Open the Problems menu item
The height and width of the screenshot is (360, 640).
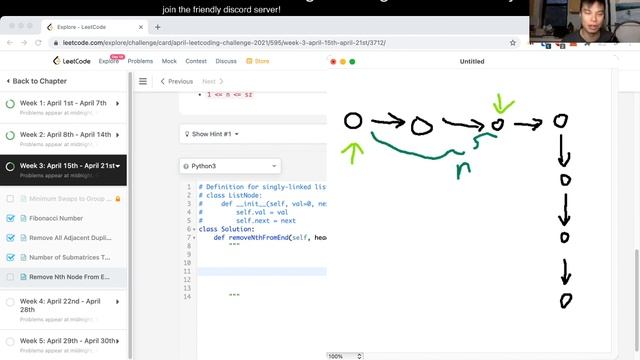click(x=140, y=61)
